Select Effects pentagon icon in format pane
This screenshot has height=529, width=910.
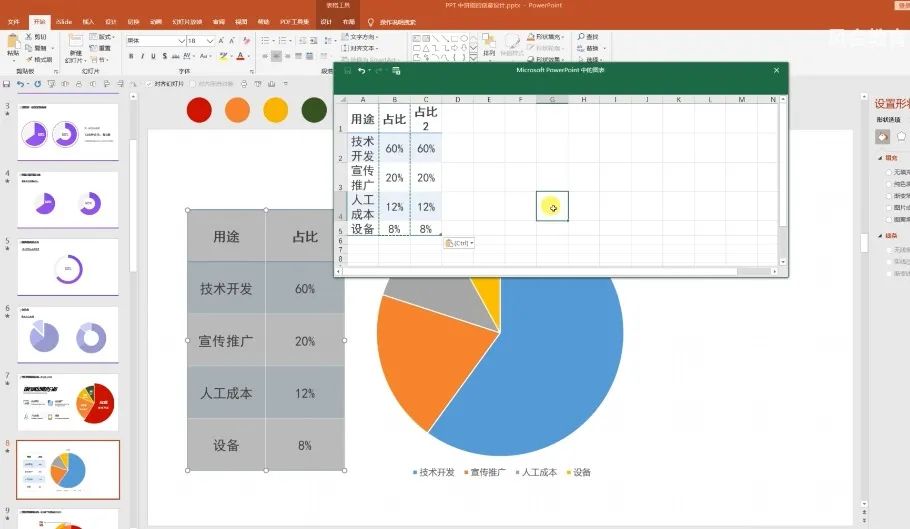point(901,136)
